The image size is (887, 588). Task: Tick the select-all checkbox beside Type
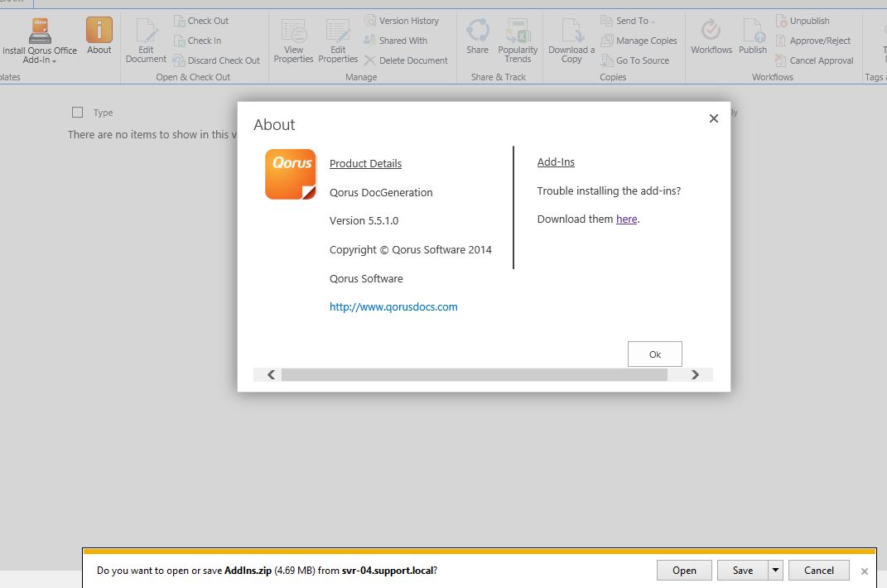tap(78, 113)
